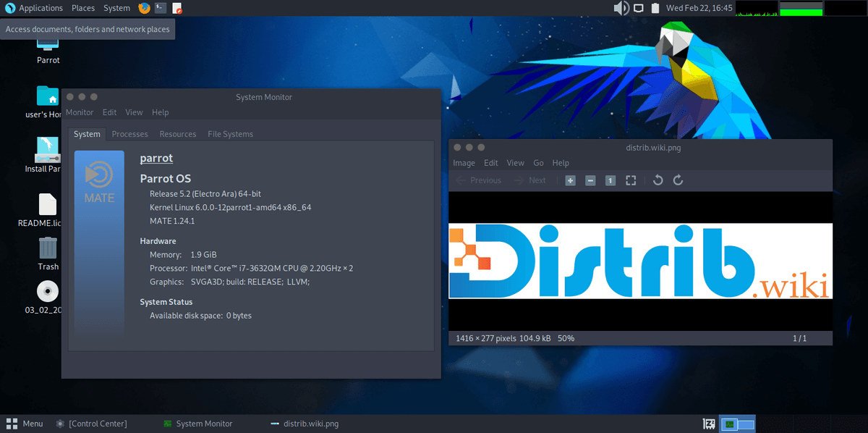Image resolution: width=868 pixels, height=433 pixels.
Task: Switch to the Processes tab
Action: coord(129,134)
